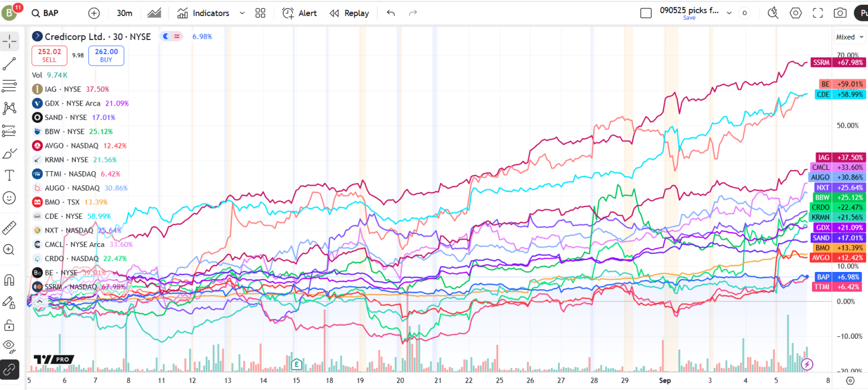Image resolution: width=868 pixels, height=390 pixels.
Task: Select the forecasting and measurement tools
Action: pyautogui.click(x=10, y=131)
